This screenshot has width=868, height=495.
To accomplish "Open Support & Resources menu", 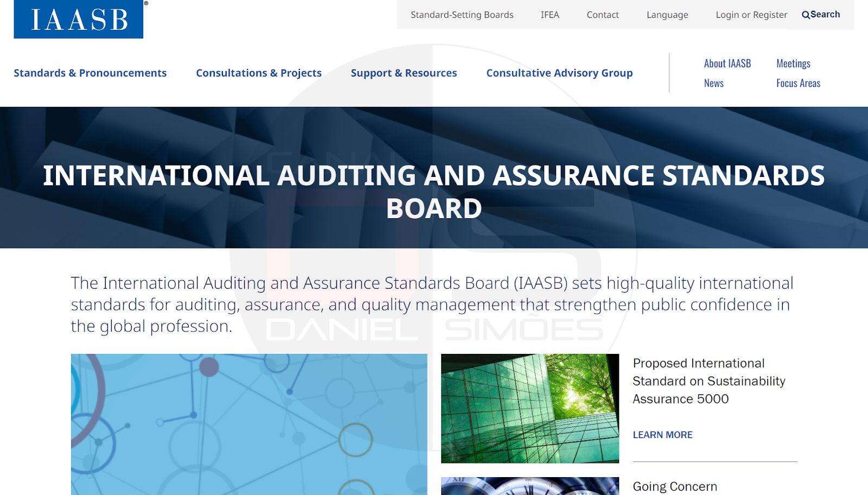I will pyautogui.click(x=404, y=73).
